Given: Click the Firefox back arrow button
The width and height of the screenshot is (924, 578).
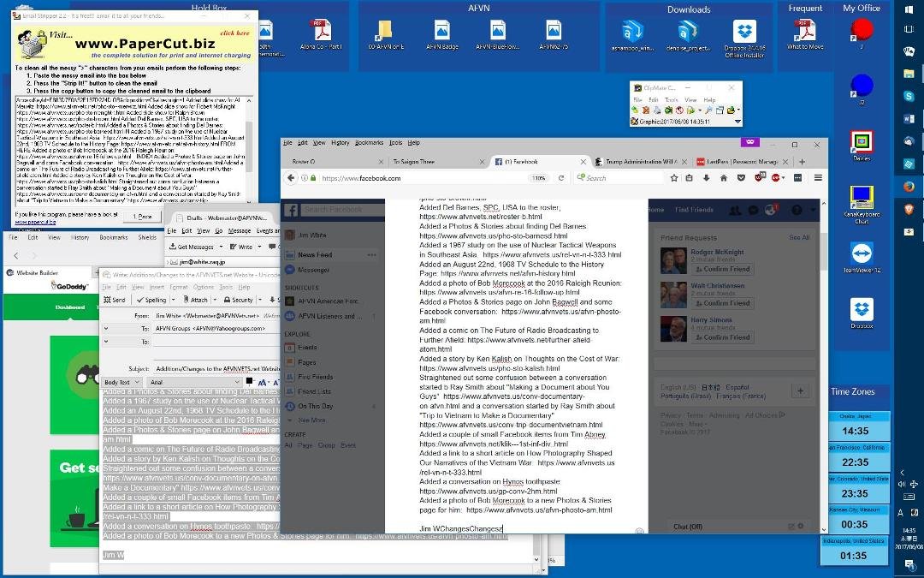Looking at the screenshot, I should coord(291,177).
